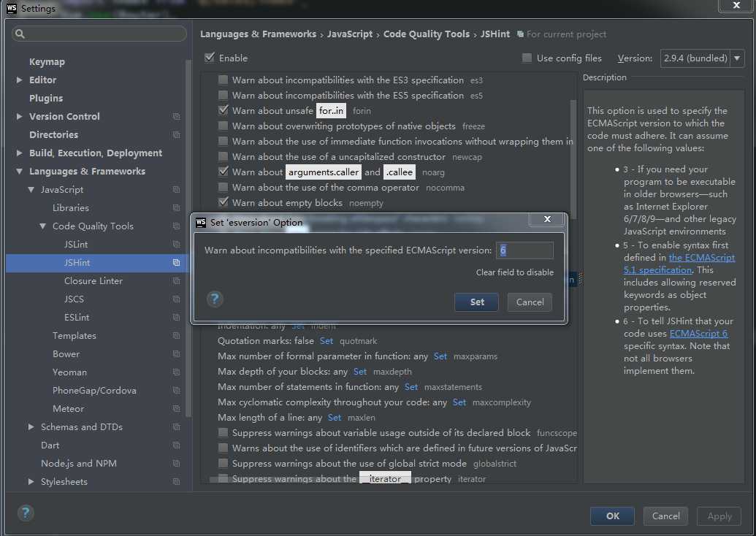This screenshot has width=756, height=536.
Task: Click the 'For current project' icon in breadcrumb
Action: click(x=520, y=34)
